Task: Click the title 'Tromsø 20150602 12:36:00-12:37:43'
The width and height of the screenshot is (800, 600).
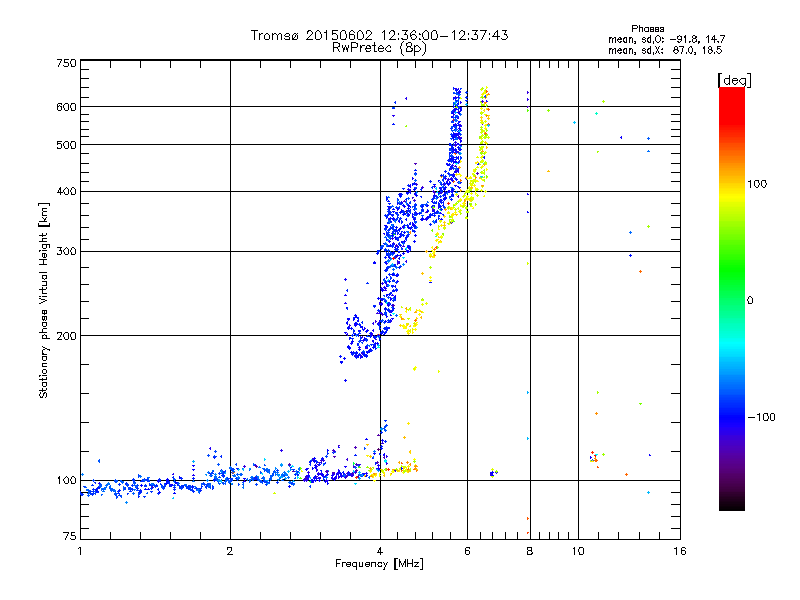Action: pos(379,35)
